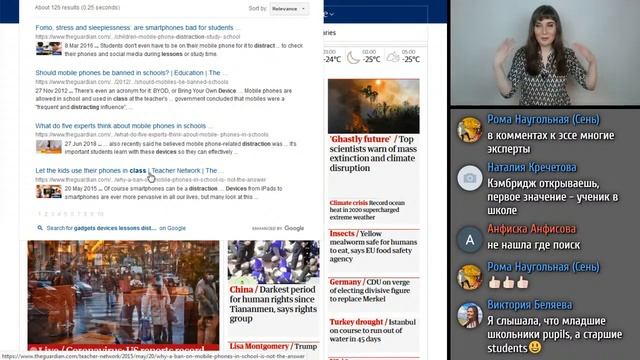Open China darkest period for human rights article

point(273,304)
